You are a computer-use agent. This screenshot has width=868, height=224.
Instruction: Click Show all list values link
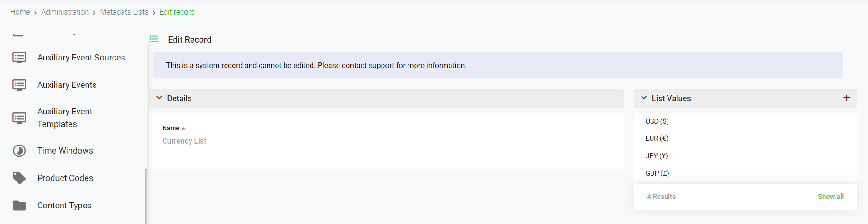click(830, 197)
